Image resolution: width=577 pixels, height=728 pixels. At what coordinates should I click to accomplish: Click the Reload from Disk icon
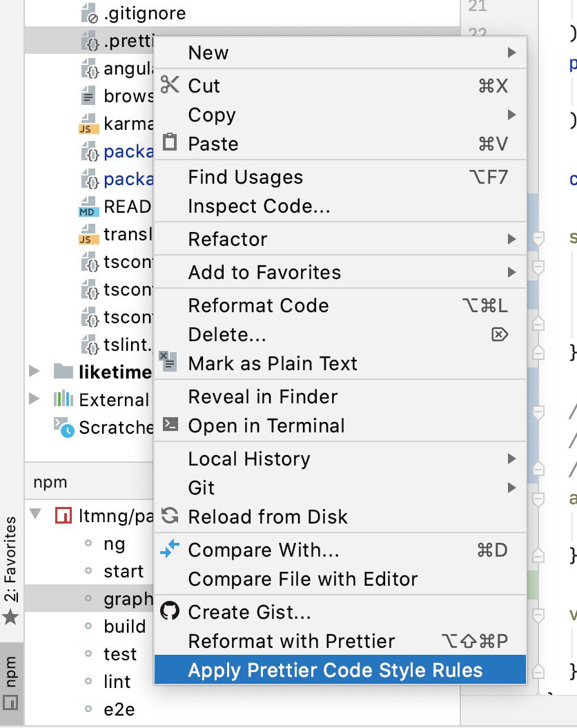(170, 516)
